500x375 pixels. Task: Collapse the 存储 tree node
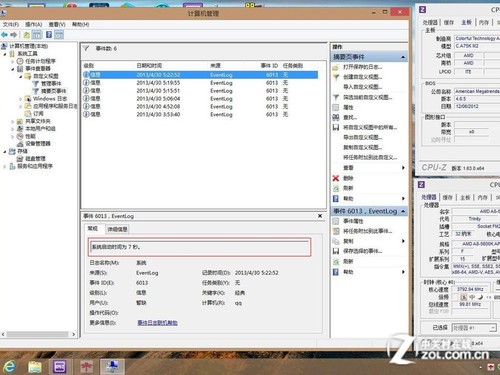click(x=5, y=151)
